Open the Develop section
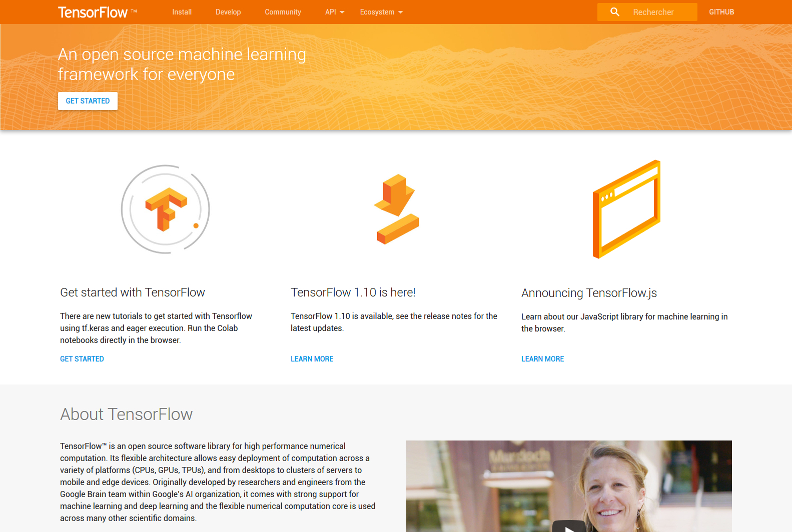Screen dimensions: 792x532 pos(228,12)
